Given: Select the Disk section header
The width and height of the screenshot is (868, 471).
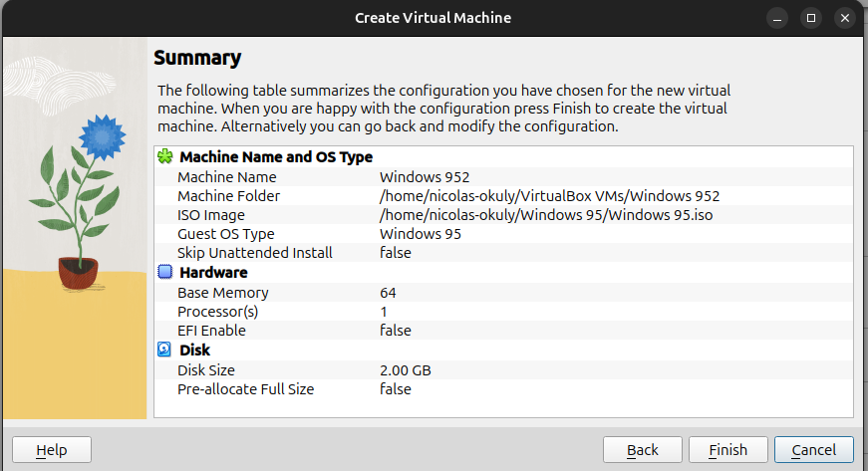Looking at the screenshot, I should tap(195, 350).
